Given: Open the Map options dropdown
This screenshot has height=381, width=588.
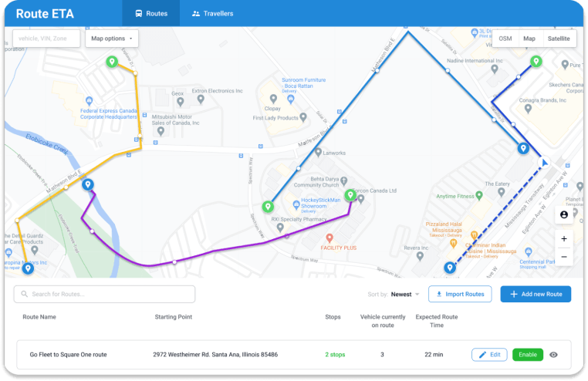Looking at the screenshot, I should pyautogui.click(x=112, y=39).
